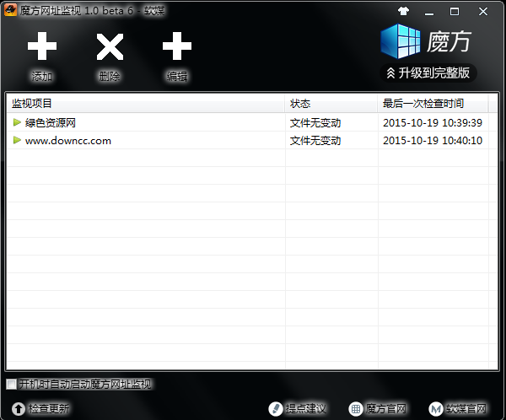Click the 魔方 cube logo
506x420 pixels.
coord(401,41)
